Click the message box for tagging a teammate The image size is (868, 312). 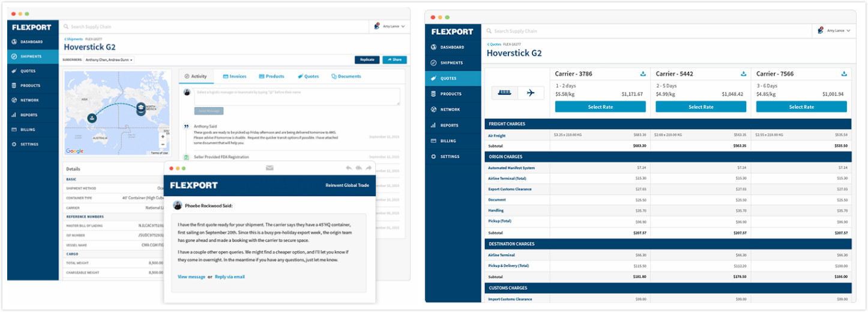coord(297,97)
